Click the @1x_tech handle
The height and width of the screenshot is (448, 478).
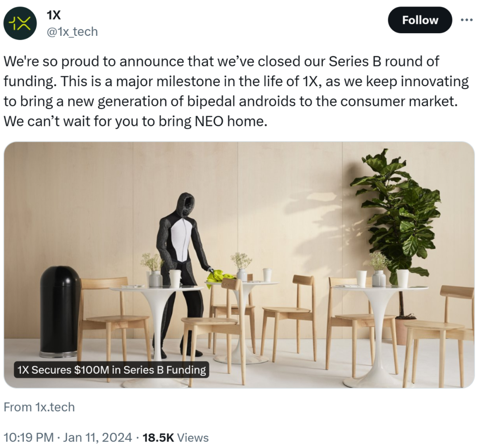pyautogui.click(x=72, y=32)
